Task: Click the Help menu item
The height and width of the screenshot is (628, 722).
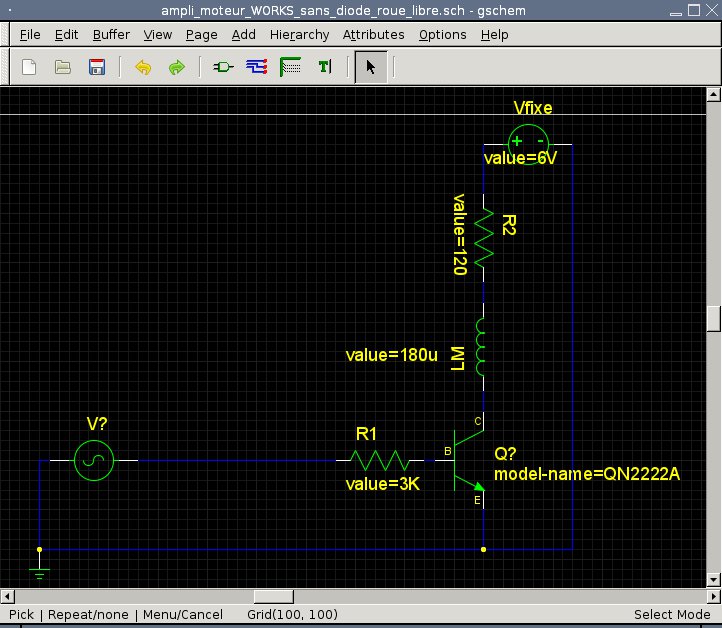Action: [494, 34]
